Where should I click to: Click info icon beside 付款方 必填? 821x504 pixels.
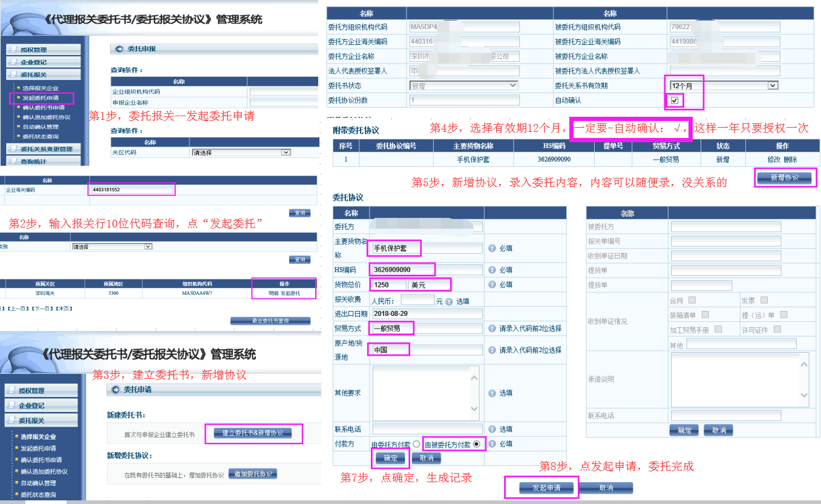point(492,443)
